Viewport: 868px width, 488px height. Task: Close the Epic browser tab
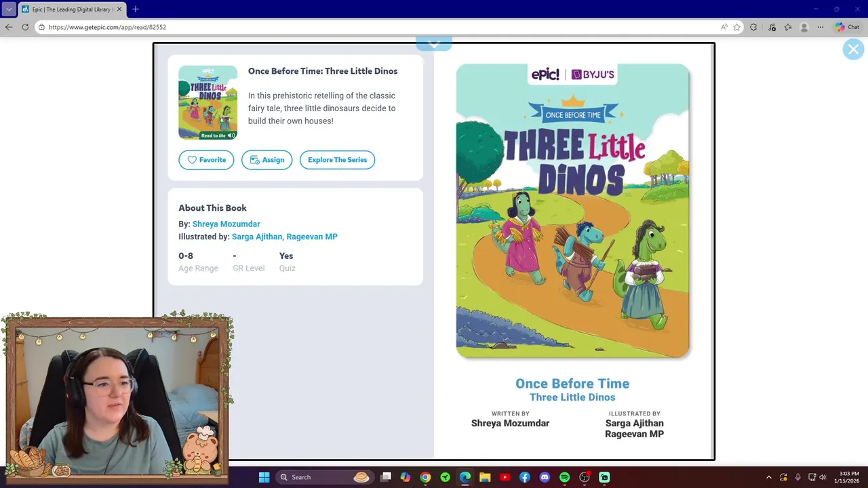(119, 9)
